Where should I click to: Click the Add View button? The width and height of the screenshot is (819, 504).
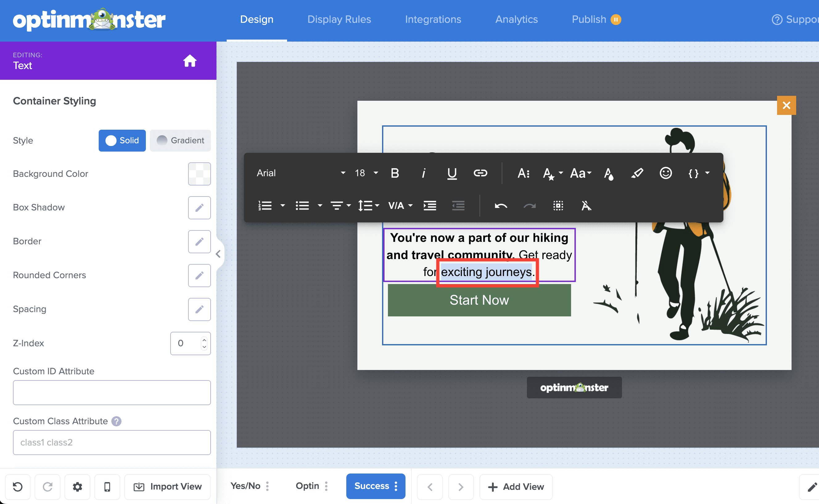pyautogui.click(x=516, y=487)
